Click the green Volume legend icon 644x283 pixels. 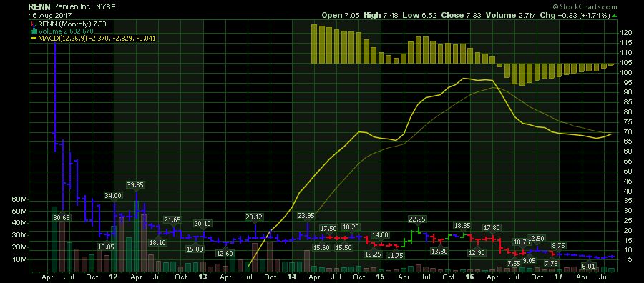click(34, 31)
